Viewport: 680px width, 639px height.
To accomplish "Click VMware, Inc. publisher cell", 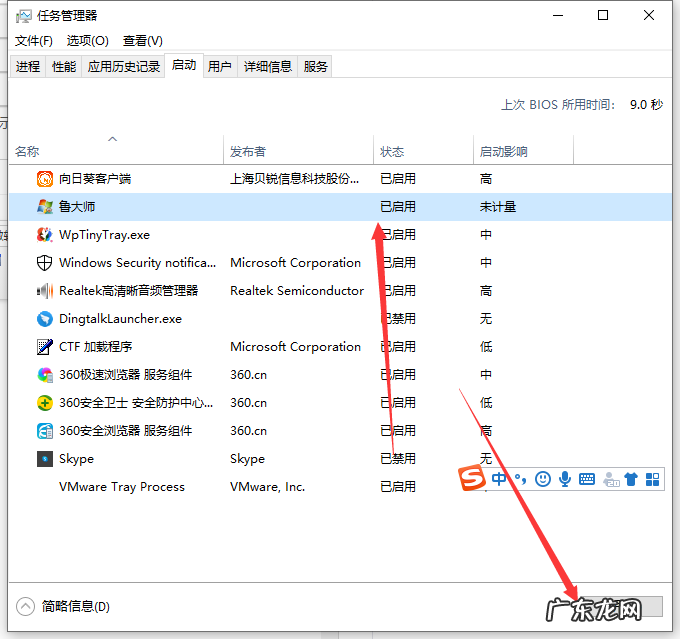I will pos(268,487).
